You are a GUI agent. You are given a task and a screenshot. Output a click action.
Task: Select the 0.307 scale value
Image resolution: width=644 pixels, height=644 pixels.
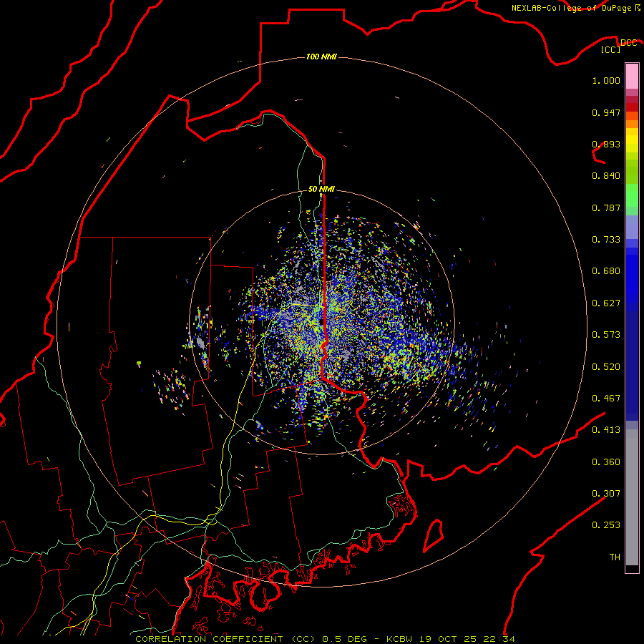tap(606, 494)
